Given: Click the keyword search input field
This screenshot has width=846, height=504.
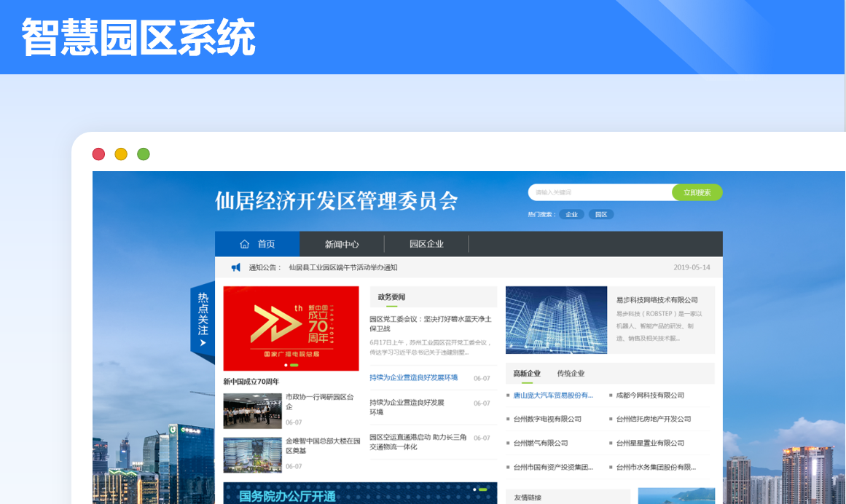Looking at the screenshot, I should point(600,192).
